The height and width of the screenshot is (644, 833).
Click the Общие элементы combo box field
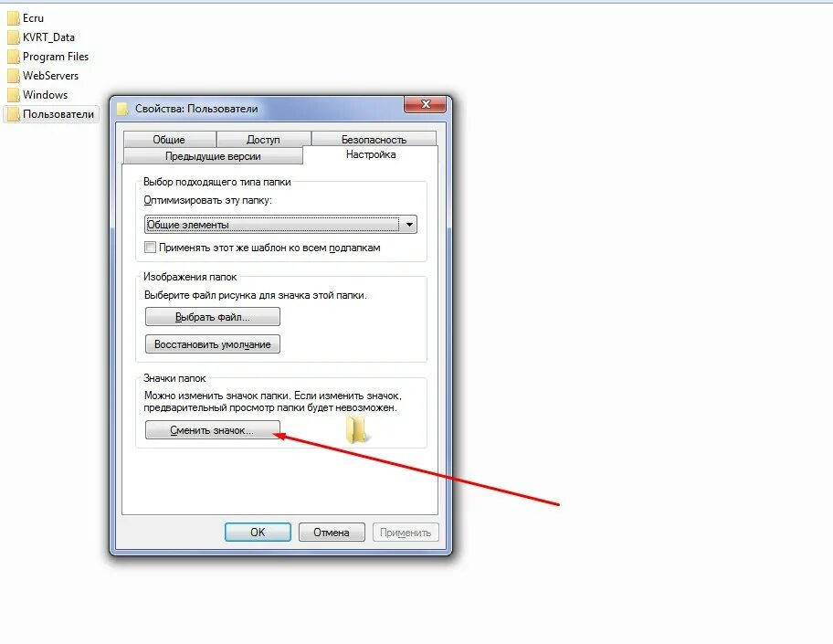coord(280,225)
